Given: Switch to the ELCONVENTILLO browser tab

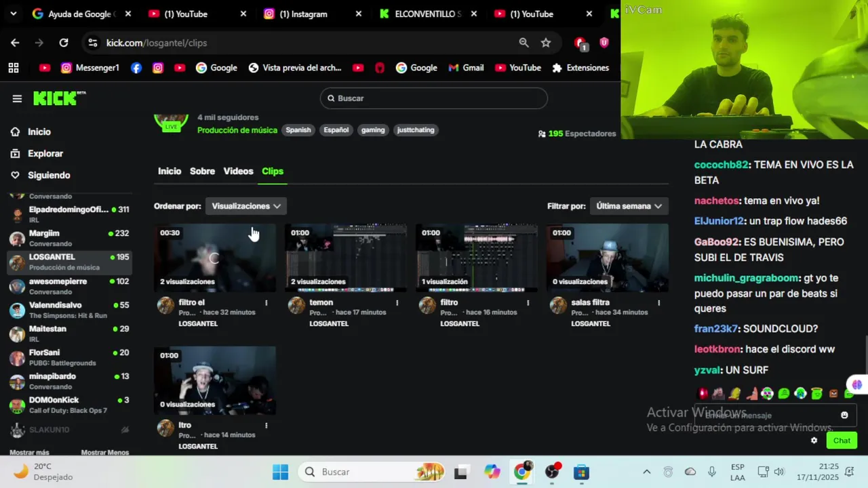Looking at the screenshot, I should [427, 14].
